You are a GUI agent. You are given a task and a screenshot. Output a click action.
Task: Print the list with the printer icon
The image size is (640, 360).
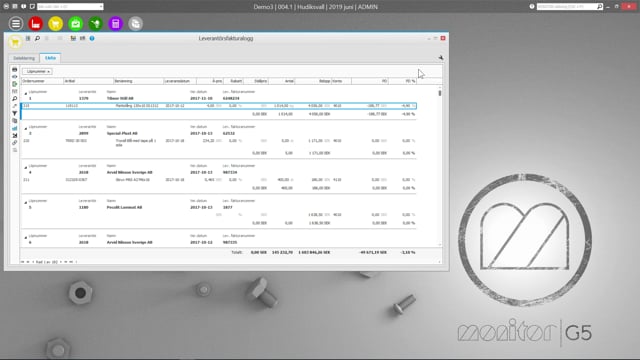pyautogui.click(x=15, y=69)
